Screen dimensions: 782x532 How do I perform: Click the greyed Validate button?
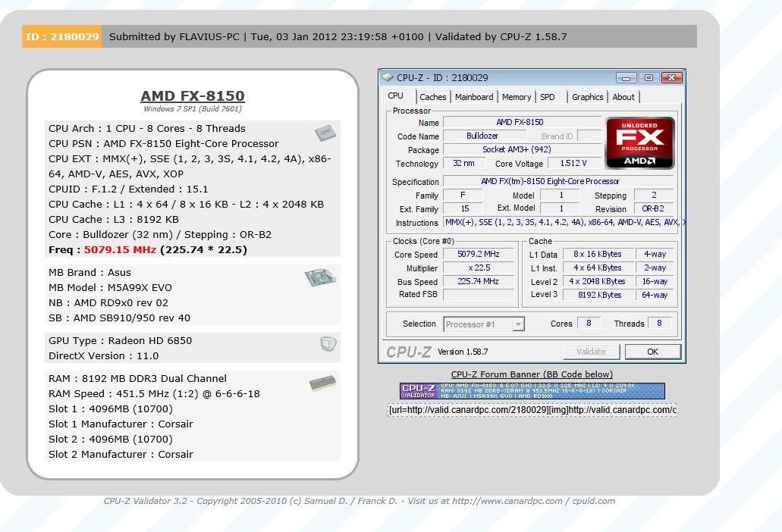click(x=592, y=352)
